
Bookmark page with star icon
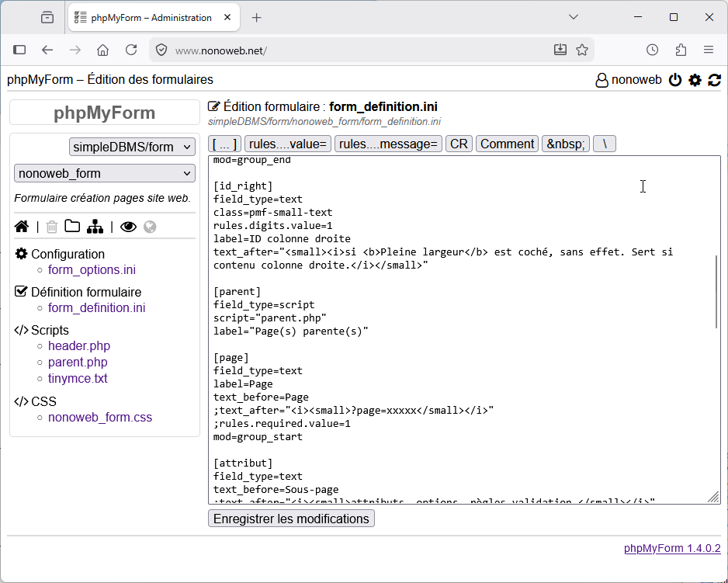[582, 50]
